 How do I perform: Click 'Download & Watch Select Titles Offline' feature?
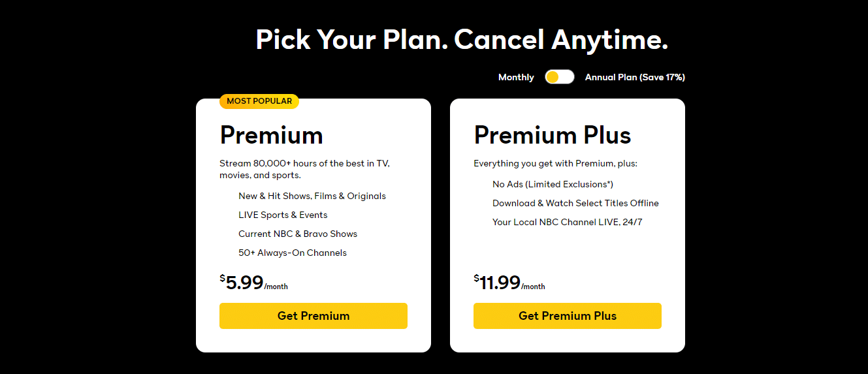[x=575, y=203]
